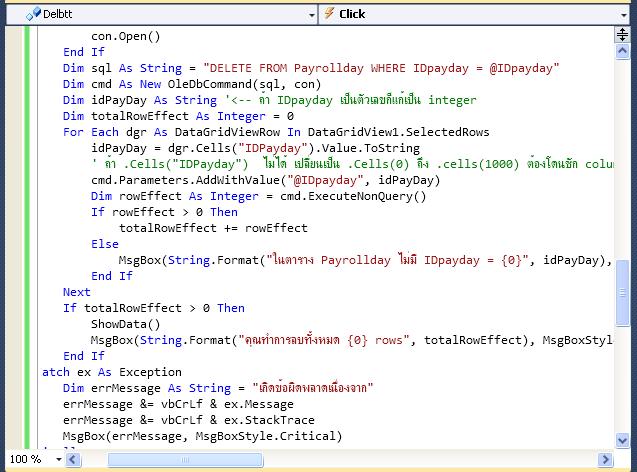
Task: Click totalRowEffect += rowEffect line
Action: [213, 228]
